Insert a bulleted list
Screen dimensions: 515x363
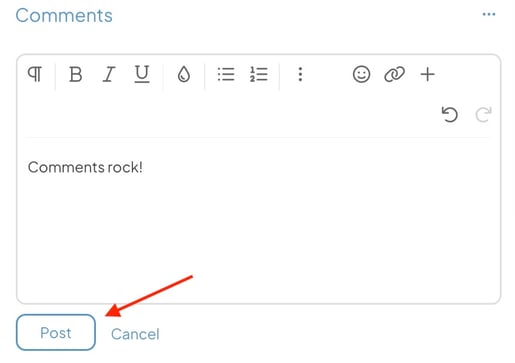[x=226, y=74]
